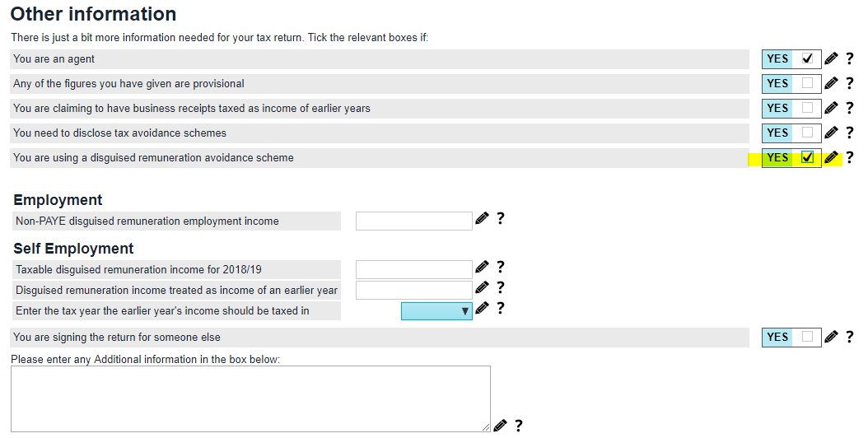Click the Taxable disguised remuneration 2018/19 field

pos(413,269)
